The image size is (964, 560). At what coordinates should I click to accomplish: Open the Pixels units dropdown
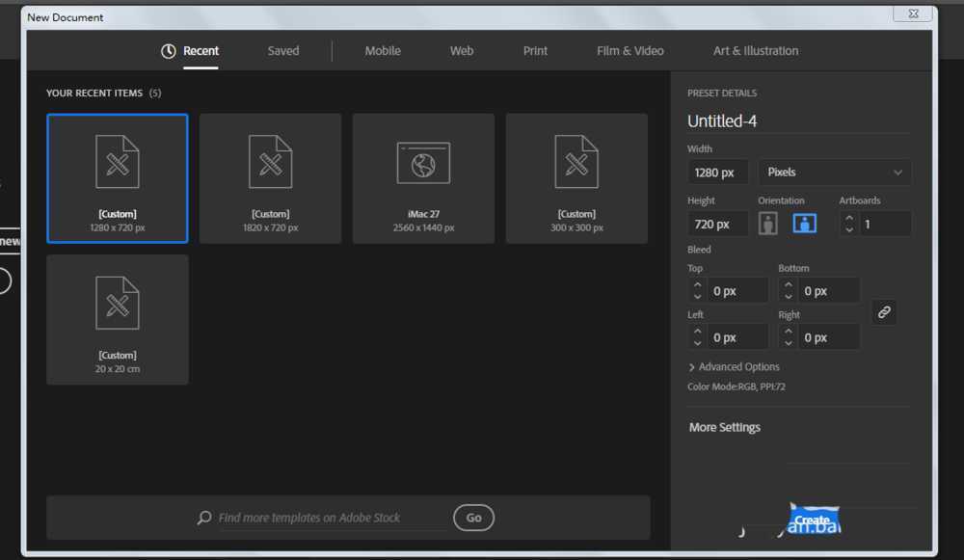(x=834, y=173)
